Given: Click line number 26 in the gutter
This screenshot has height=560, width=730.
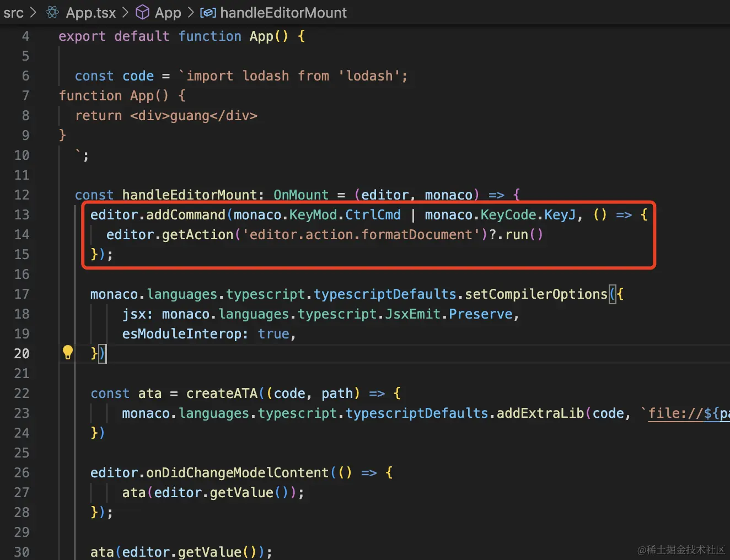Looking at the screenshot, I should 22,473.
